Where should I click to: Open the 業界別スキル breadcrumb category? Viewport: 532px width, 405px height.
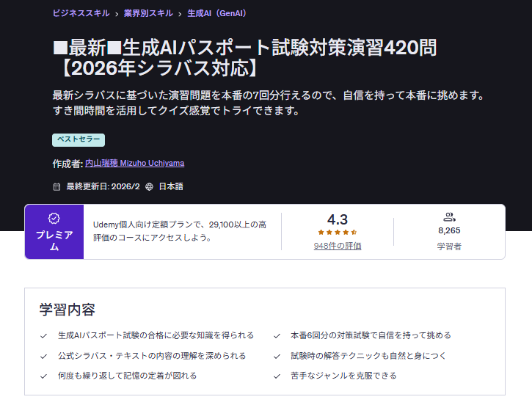[x=148, y=13]
